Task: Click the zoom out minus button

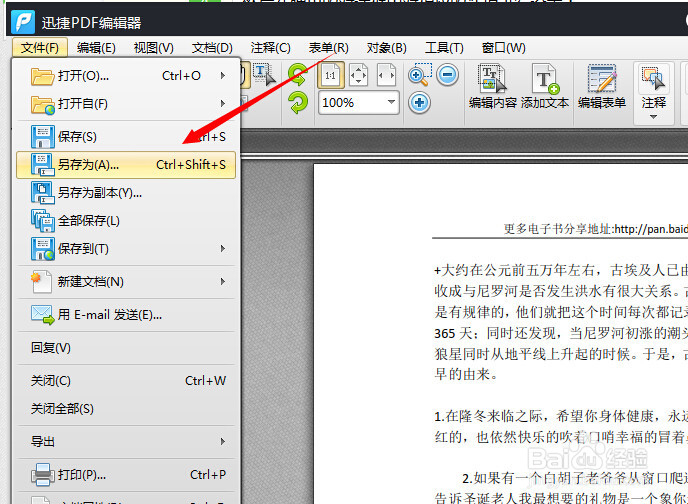Action: [x=448, y=75]
